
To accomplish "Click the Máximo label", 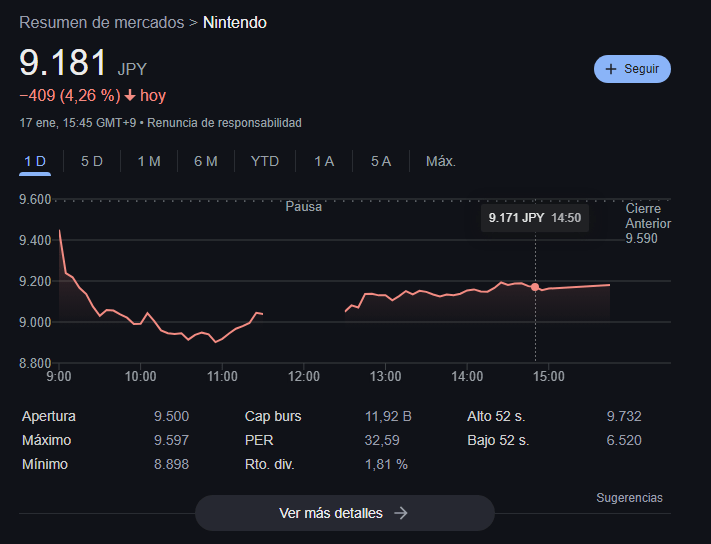I will 47,440.
